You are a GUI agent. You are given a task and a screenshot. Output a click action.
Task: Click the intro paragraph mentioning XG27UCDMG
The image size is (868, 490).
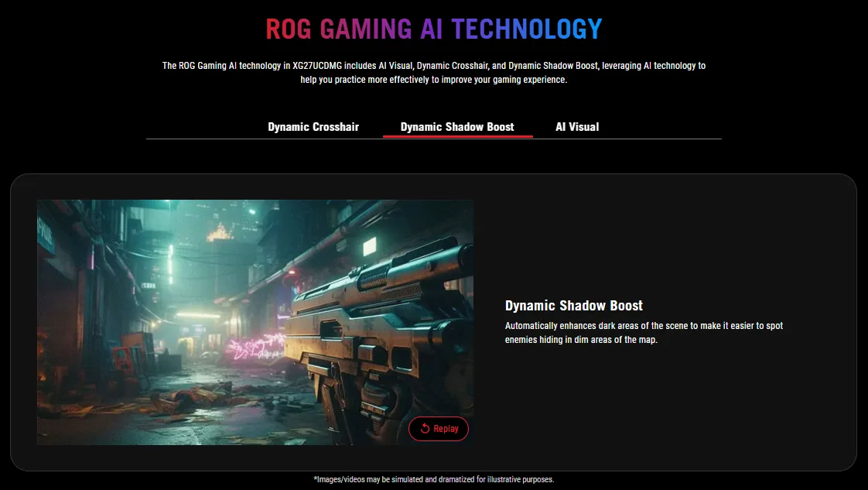coord(433,73)
